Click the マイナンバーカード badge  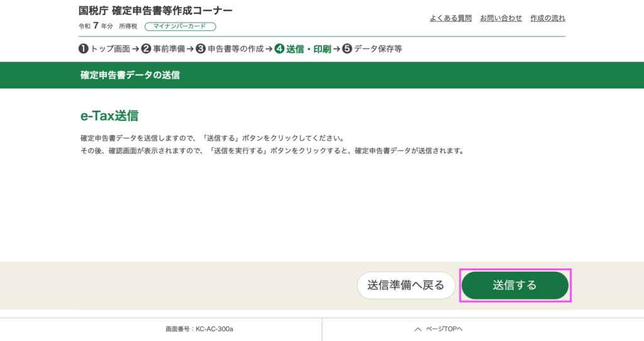[x=180, y=26]
